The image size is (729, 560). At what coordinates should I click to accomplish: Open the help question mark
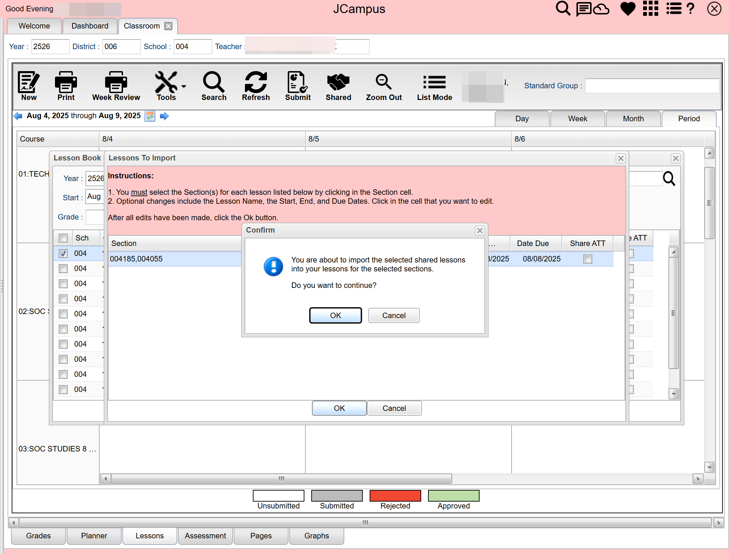pyautogui.click(x=690, y=9)
